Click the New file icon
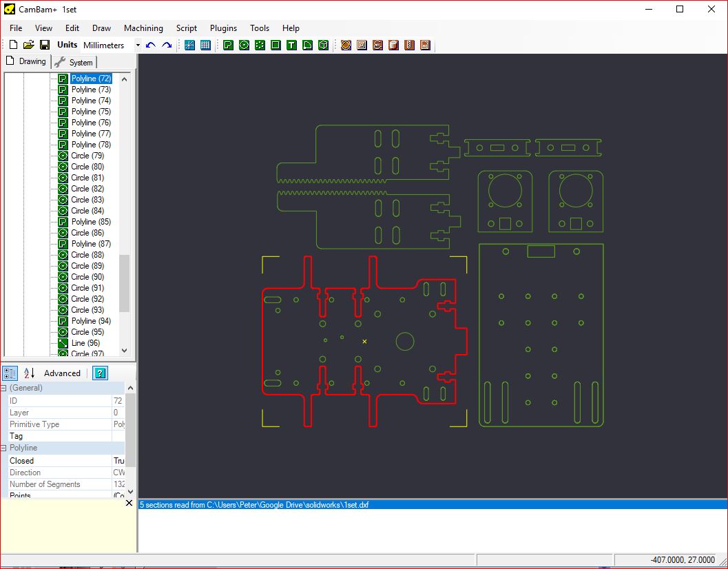This screenshot has height=569, width=728. (13, 45)
